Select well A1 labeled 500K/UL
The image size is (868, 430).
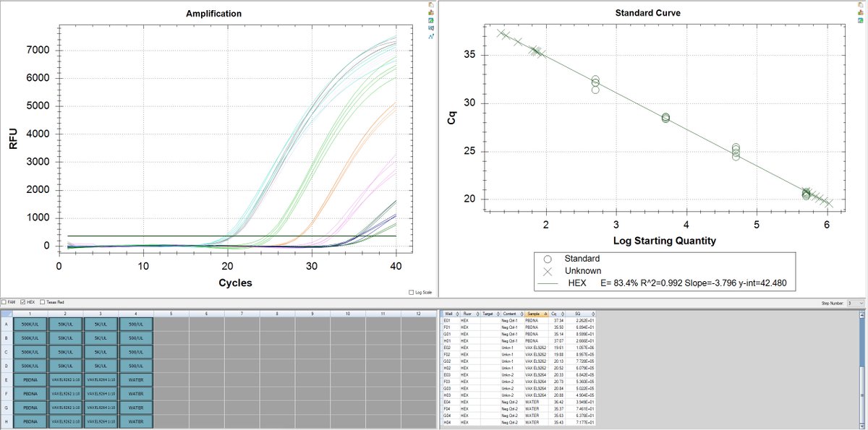tap(30, 324)
